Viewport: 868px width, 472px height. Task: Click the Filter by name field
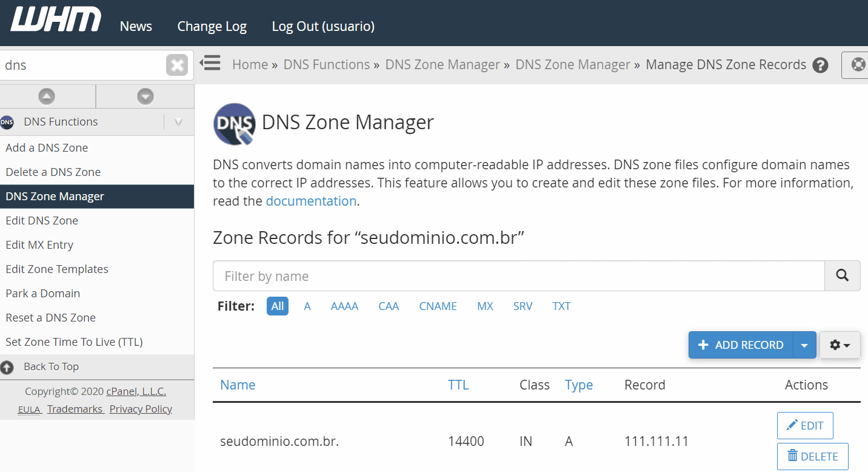pyautogui.click(x=518, y=276)
